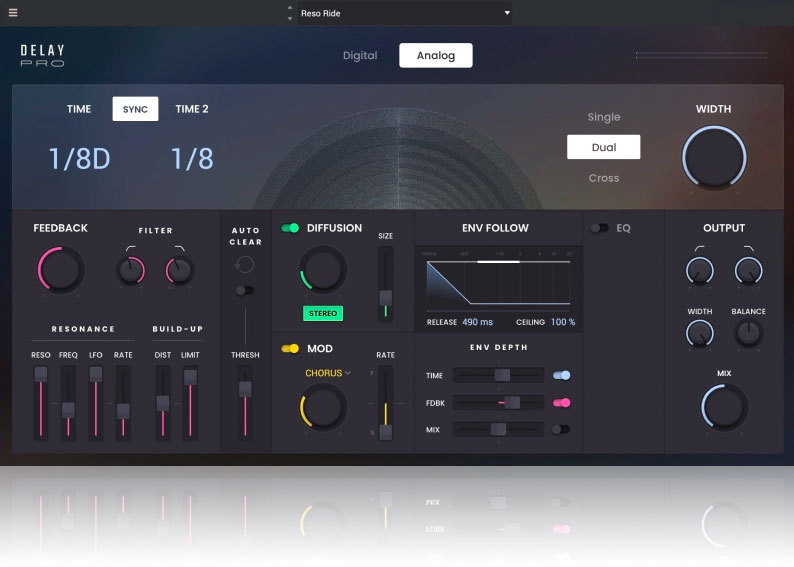Open the hamburger menu icon
The image size is (794, 567).
tap(13, 13)
